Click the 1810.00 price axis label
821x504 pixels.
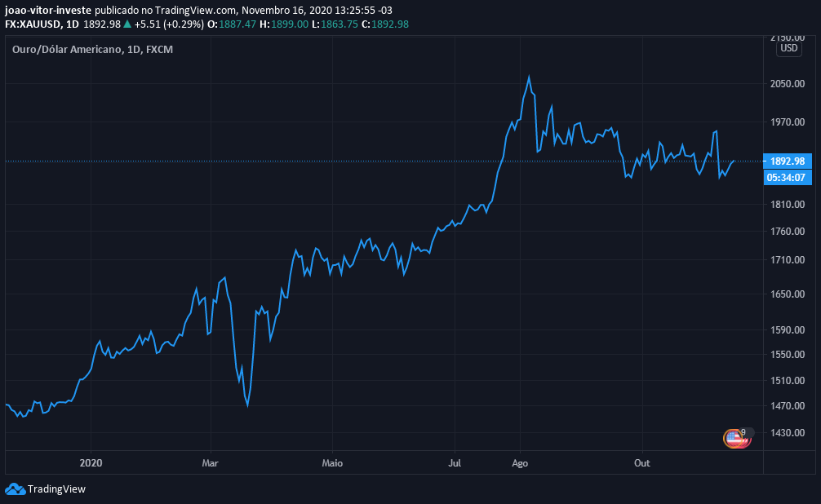pos(788,204)
